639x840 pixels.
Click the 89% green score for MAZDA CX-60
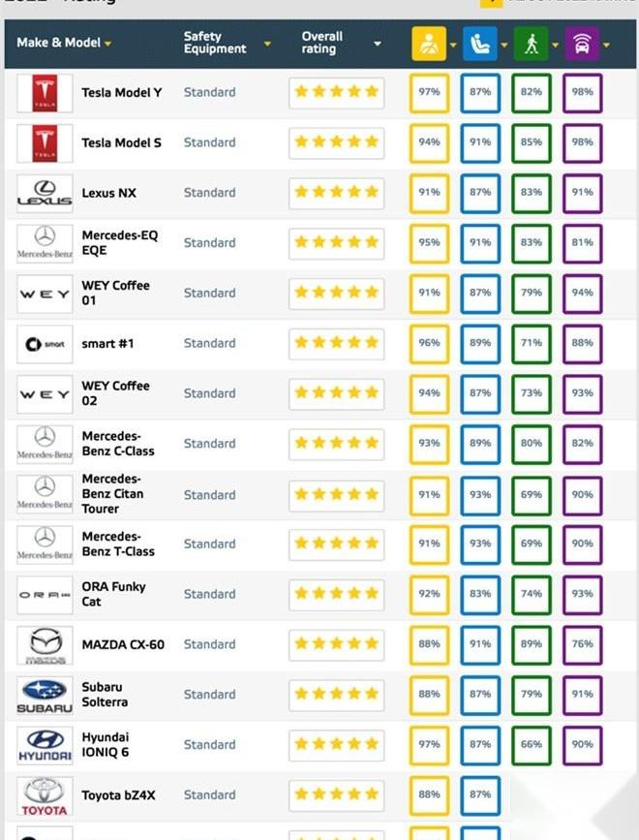pyautogui.click(x=532, y=644)
